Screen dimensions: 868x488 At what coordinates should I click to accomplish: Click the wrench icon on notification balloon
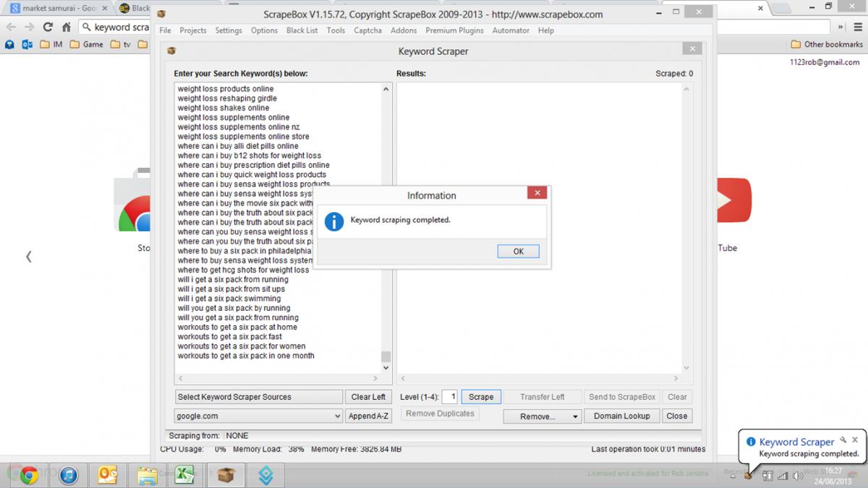point(843,440)
